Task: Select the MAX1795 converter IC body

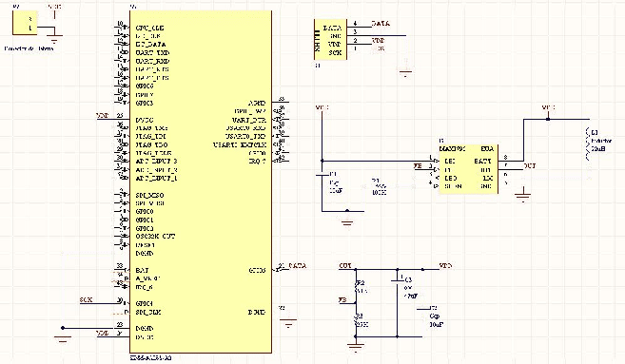Action: point(468,169)
